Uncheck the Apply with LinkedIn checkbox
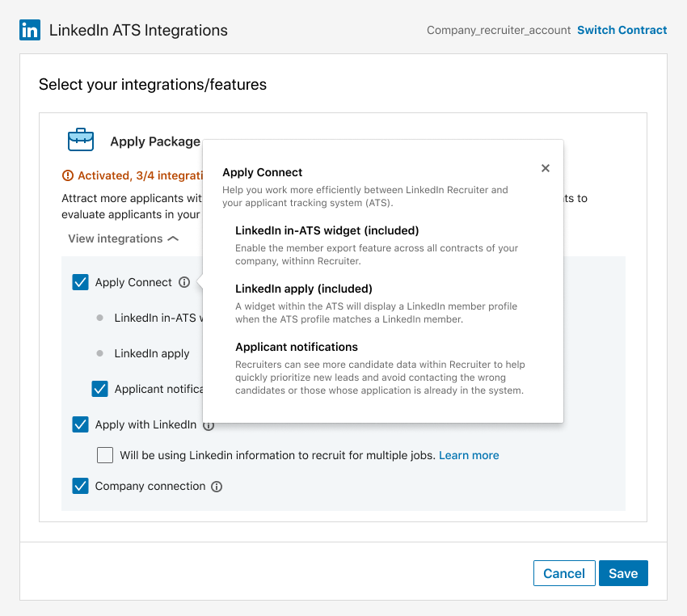Viewport: 687px width, 616px height. pos(81,424)
